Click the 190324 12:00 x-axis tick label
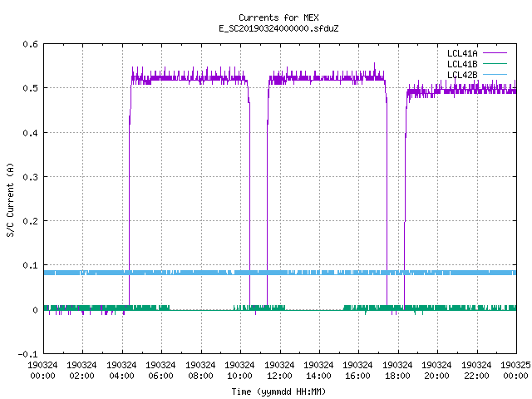The image size is (532, 399). 279,371
